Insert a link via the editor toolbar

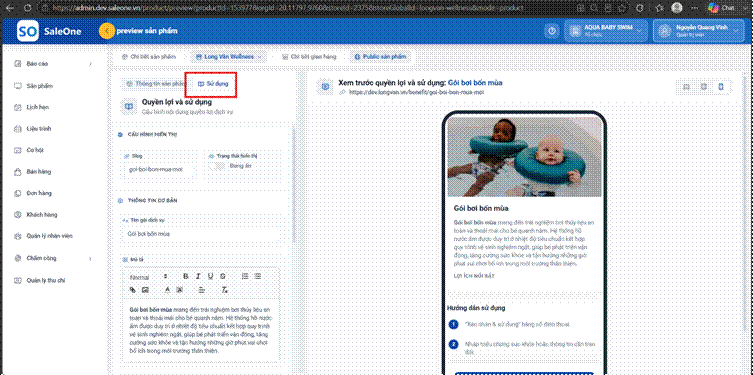(133, 290)
